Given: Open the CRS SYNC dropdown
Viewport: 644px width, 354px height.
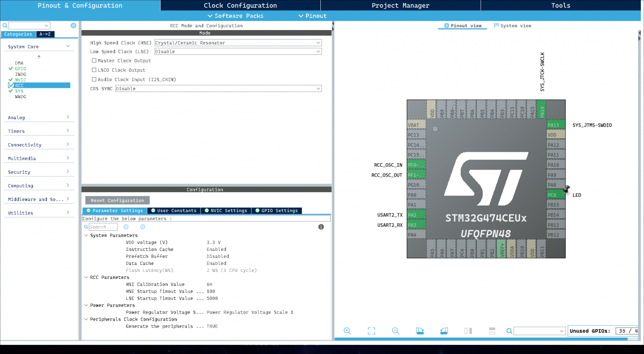Looking at the screenshot, I should (218, 89).
